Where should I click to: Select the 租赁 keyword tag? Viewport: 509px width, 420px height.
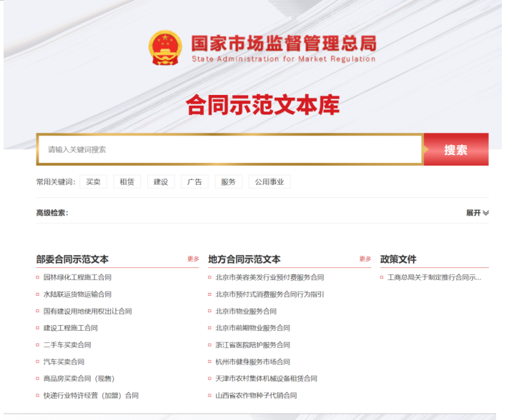127,182
